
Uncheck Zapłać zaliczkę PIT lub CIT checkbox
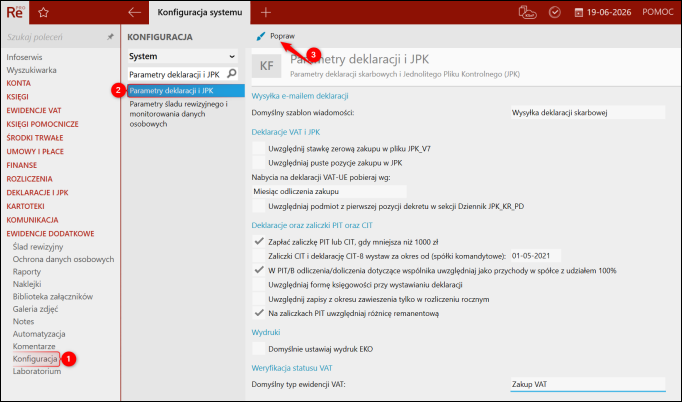point(259,241)
